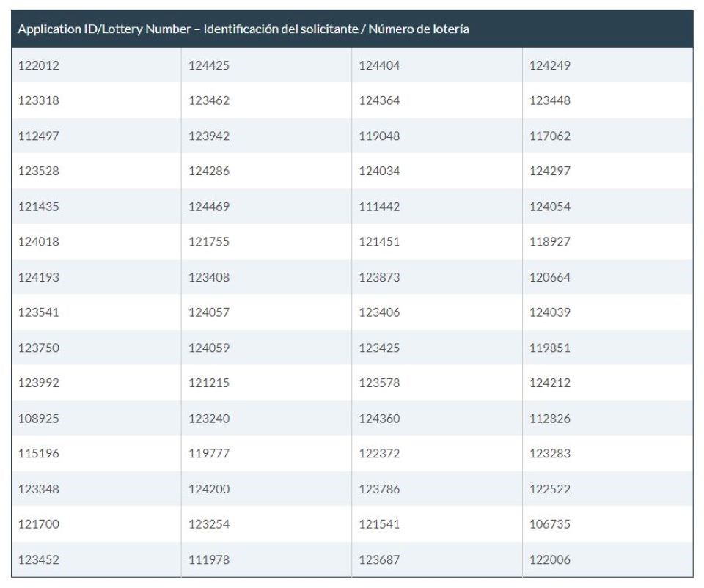Select lottery number 117062
The height and width of the screenshot is (588, 704).
549,136
